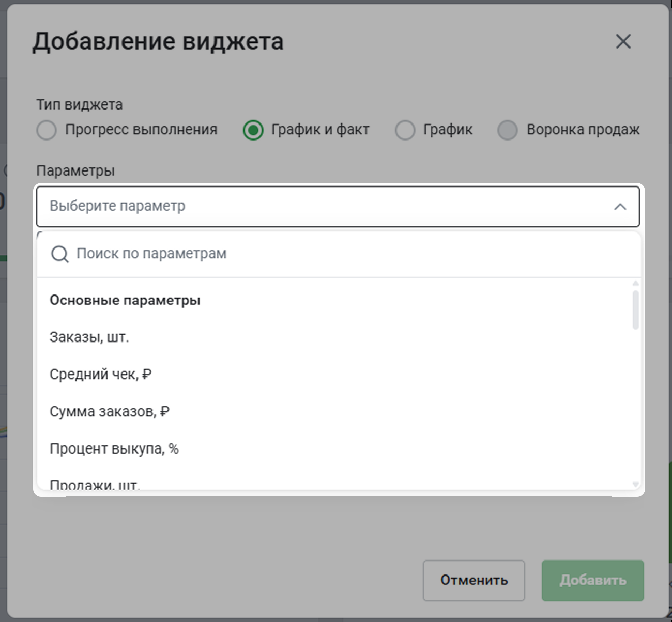Click the list scrollbar down arrow
Image resolution: width=672 pixels, height=622 pixels.
click(635, 484)
